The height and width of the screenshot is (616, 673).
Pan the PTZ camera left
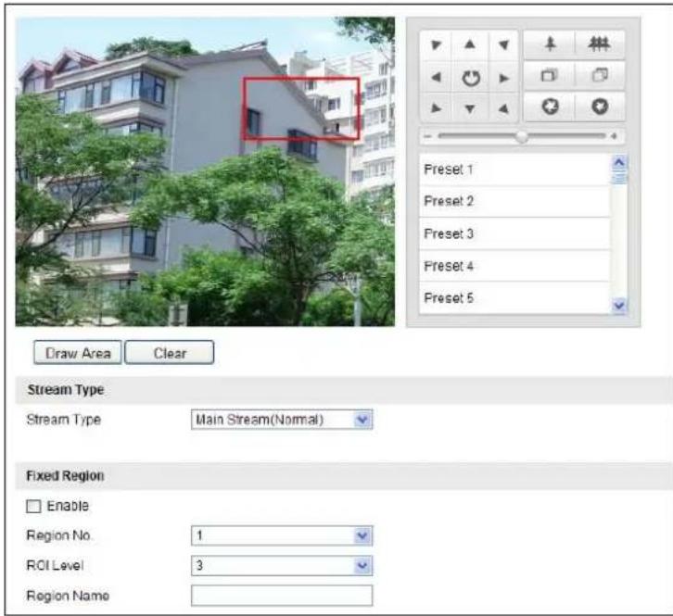436,78
